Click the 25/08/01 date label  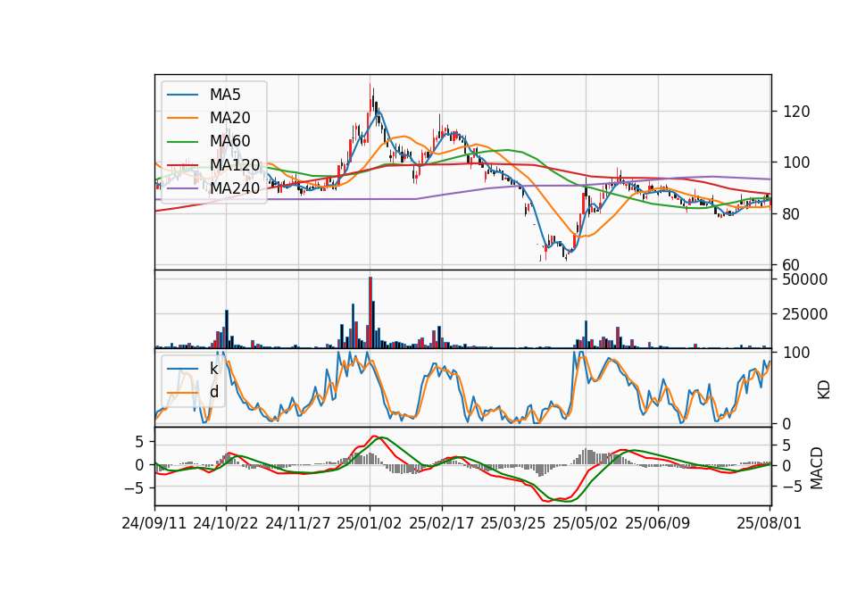point(769,523)
